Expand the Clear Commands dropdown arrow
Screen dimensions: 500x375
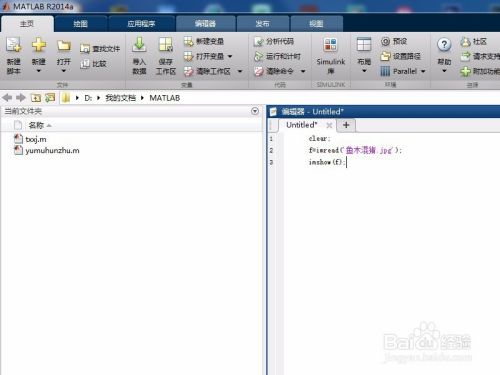pyautogui.click(x=303, y=71)
